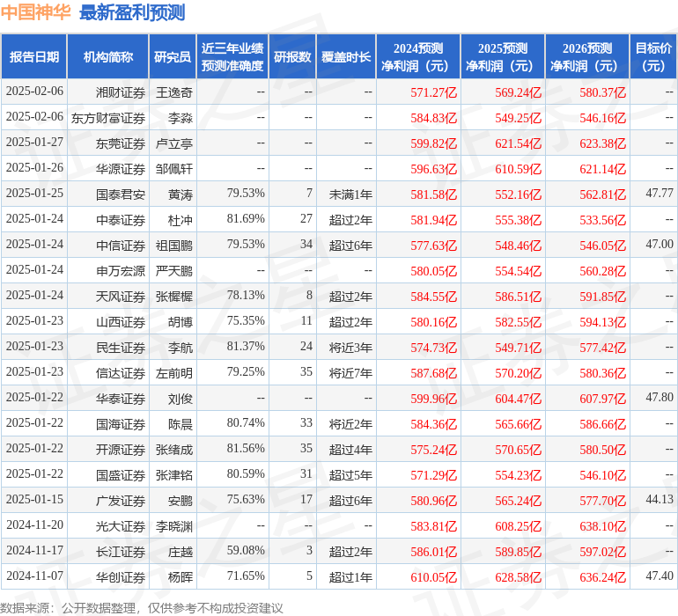Click coverage duration 超过5年
Screen dimensions: 678x616
(350, 475)
